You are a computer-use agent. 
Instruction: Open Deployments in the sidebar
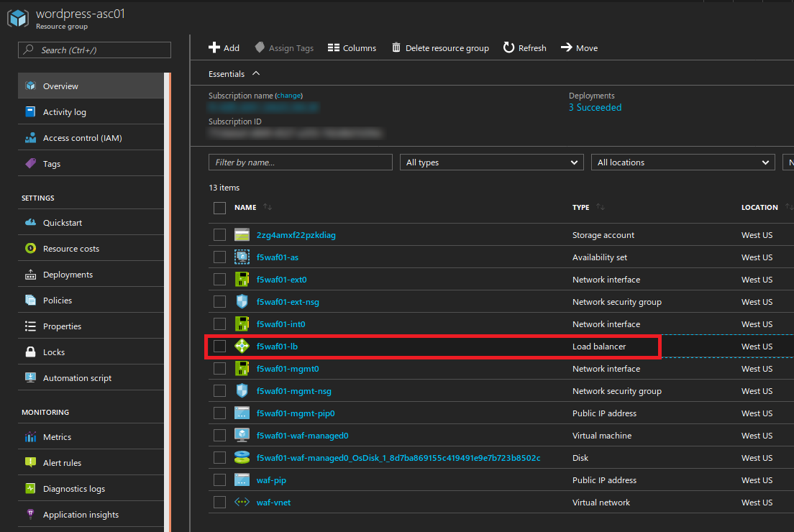click(91, 275)
